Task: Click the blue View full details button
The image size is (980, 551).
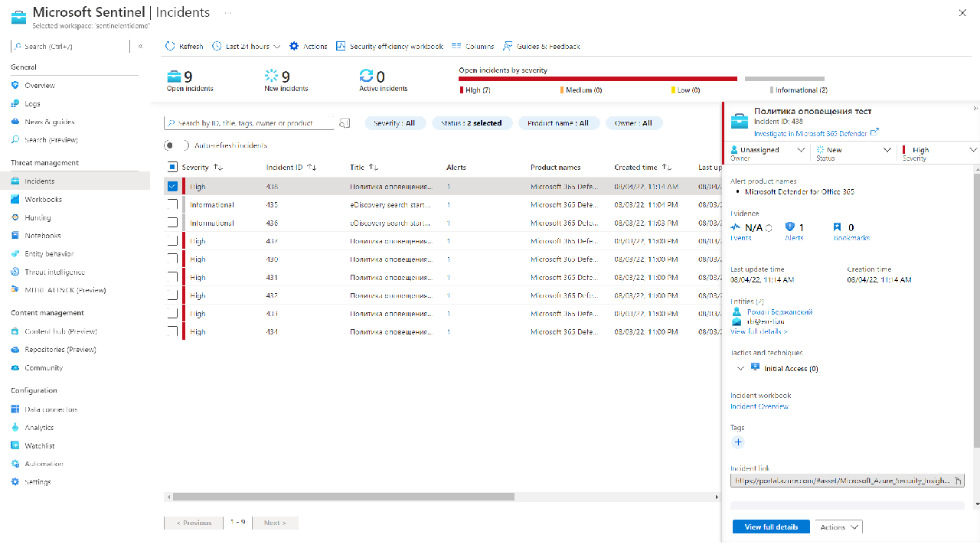Action: 771,527
